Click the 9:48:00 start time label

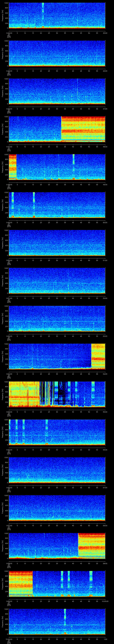(x=9, y=184)
